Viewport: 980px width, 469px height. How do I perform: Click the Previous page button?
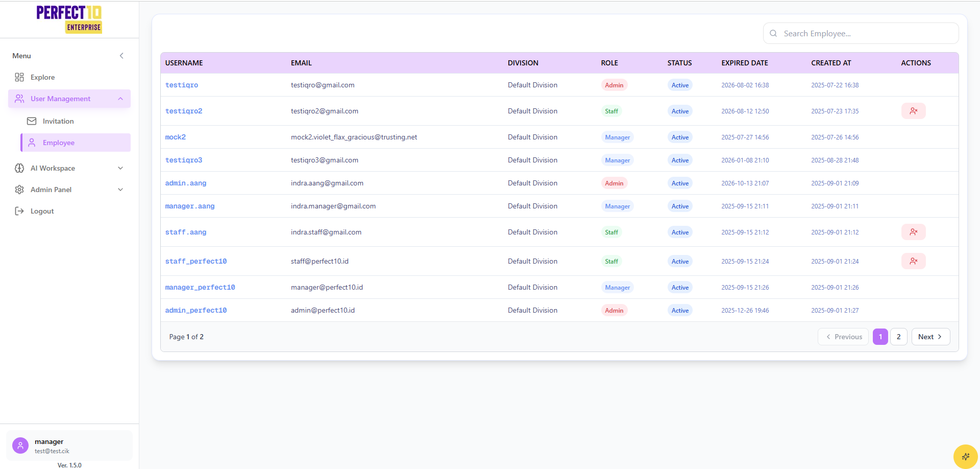[843, 337]
